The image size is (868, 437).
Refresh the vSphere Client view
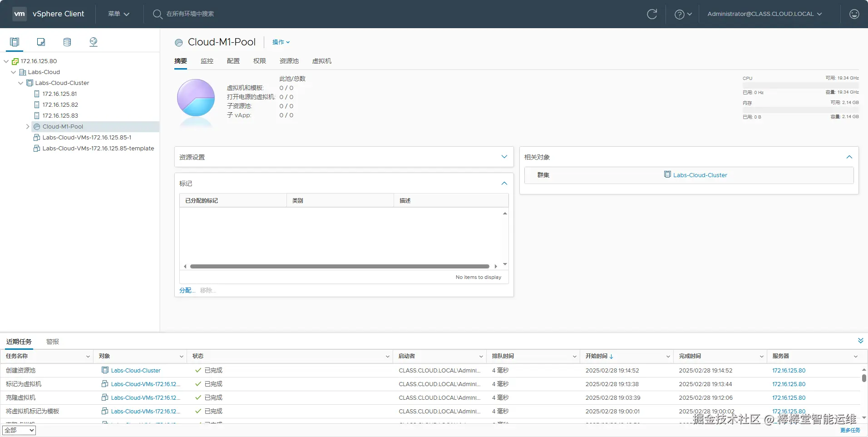652,14
